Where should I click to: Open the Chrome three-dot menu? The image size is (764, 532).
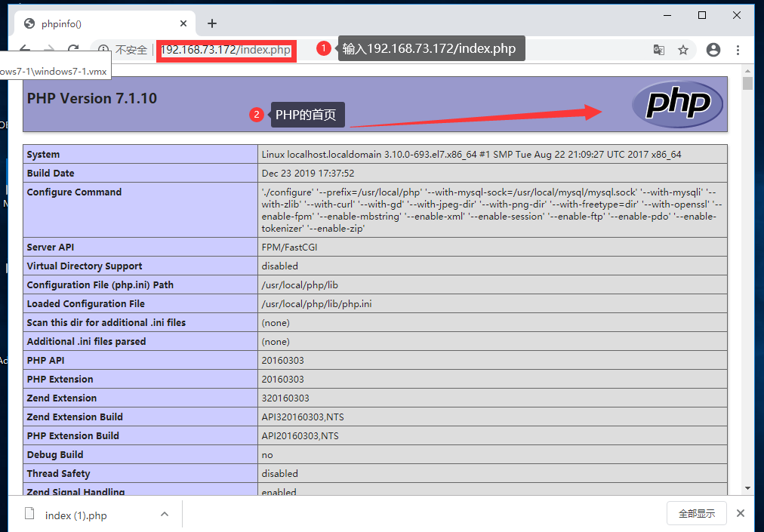(738, 50)
